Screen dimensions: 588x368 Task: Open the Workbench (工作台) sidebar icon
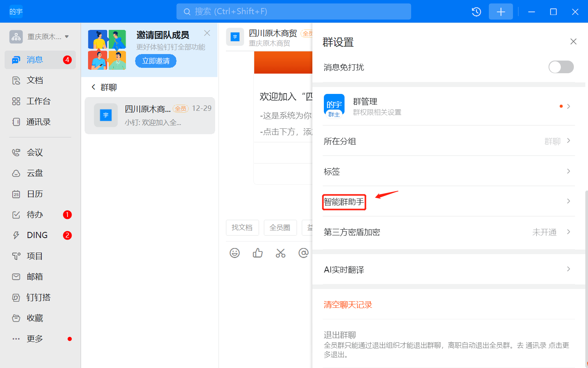click(16, 101)
